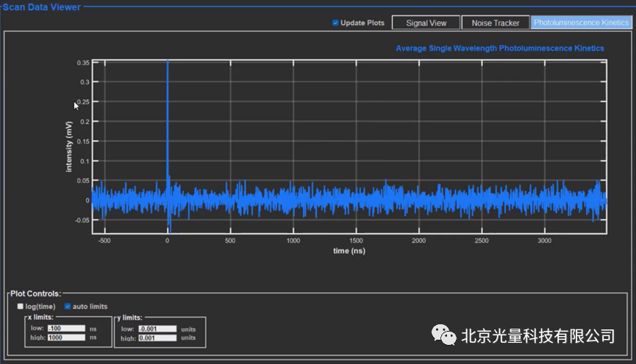Switch to the Signal View tab
This screenshot has height=364, width=636.
coord(426,23)
